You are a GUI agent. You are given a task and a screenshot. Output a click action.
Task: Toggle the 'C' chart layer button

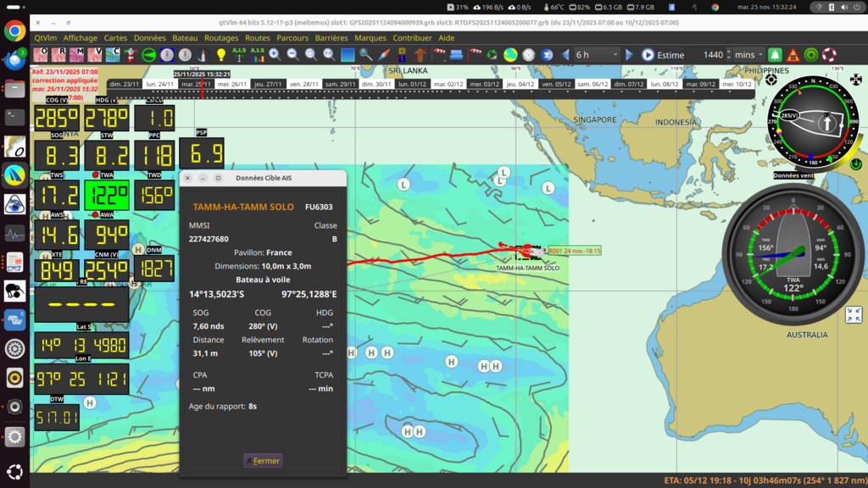[x=113, y=54]
